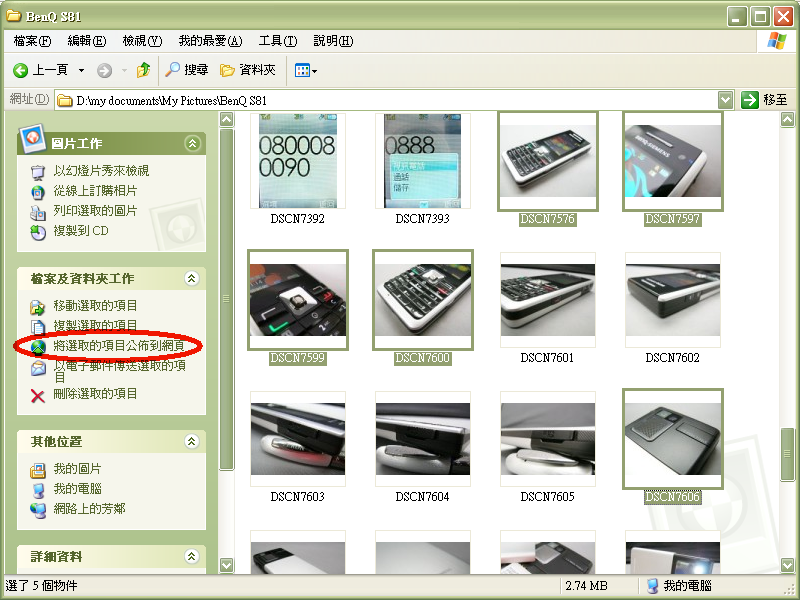Viewport: 800px width, 600px height.
Task: Click file pane scrollbar up arrow
Action: [x=788, y=120]
